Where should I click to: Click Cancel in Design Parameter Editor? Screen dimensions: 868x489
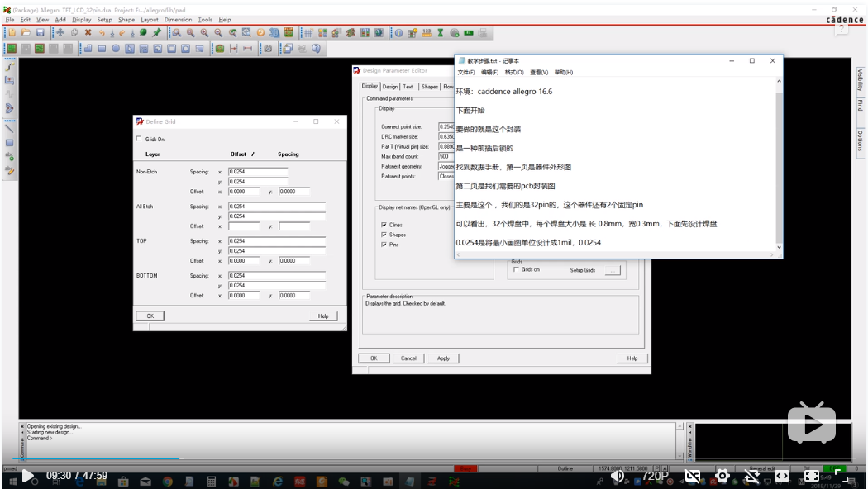[408, 358]
